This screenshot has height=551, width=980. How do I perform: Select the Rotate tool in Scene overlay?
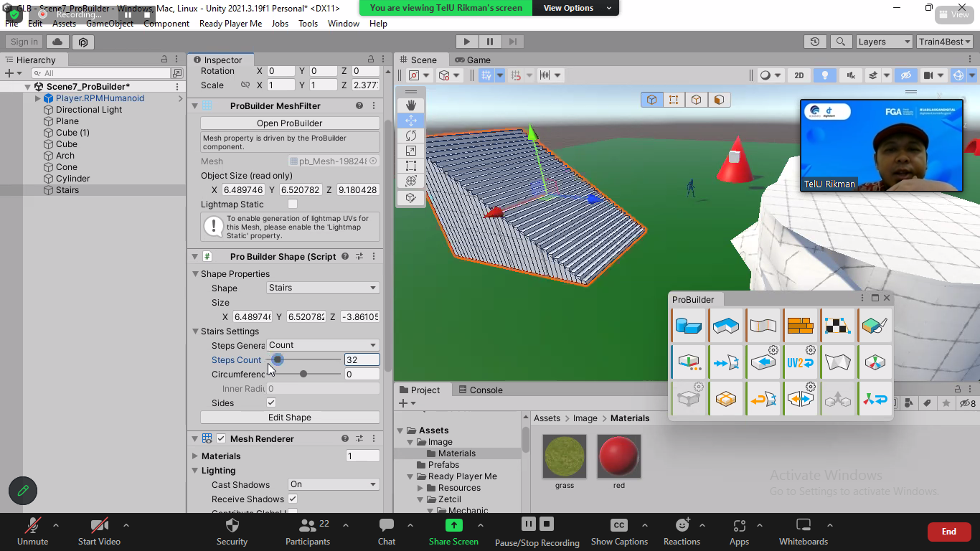[411, 136]
